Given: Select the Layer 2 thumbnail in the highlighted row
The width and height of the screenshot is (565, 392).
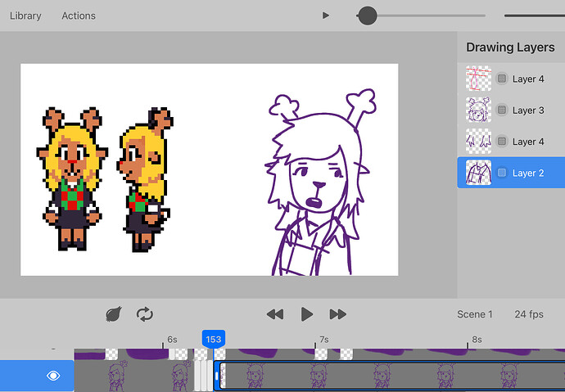Looking at the screenshot, I should (x=478, y=173).
